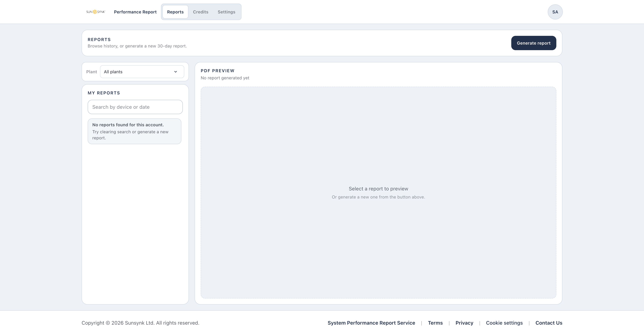
Task: Click the Sunsynk logo
Action: point(96,12)
